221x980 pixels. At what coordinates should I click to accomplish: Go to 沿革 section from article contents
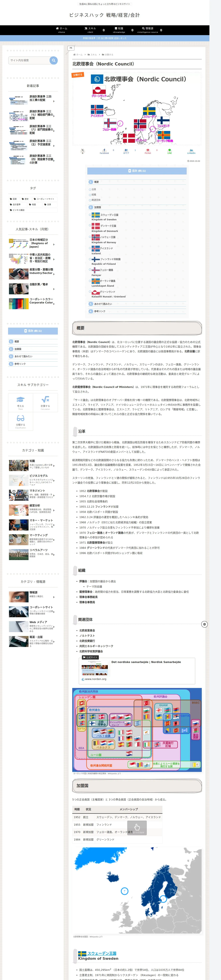pyautogui.click(x=94, y=189)
